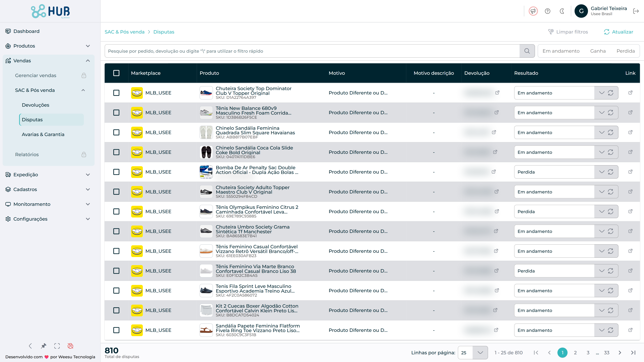Screen dimensions: 644x362
Task: Click the search magnifier button
Action: point(527,51)
